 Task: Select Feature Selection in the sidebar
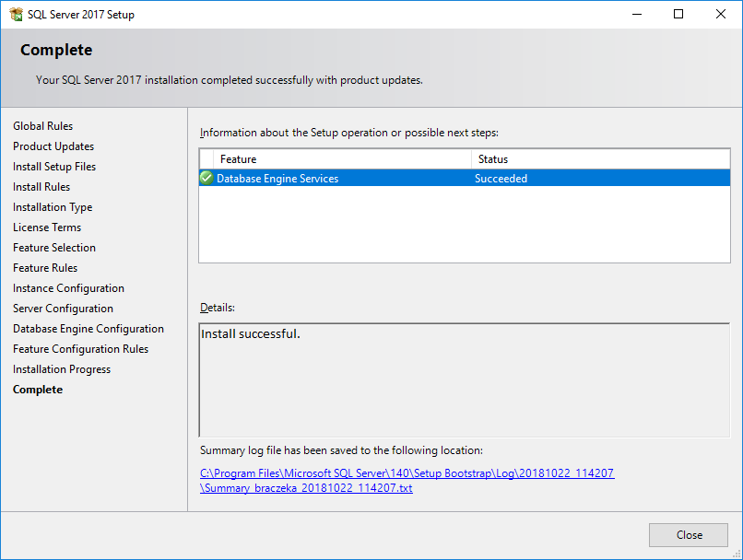pos(54,248)
